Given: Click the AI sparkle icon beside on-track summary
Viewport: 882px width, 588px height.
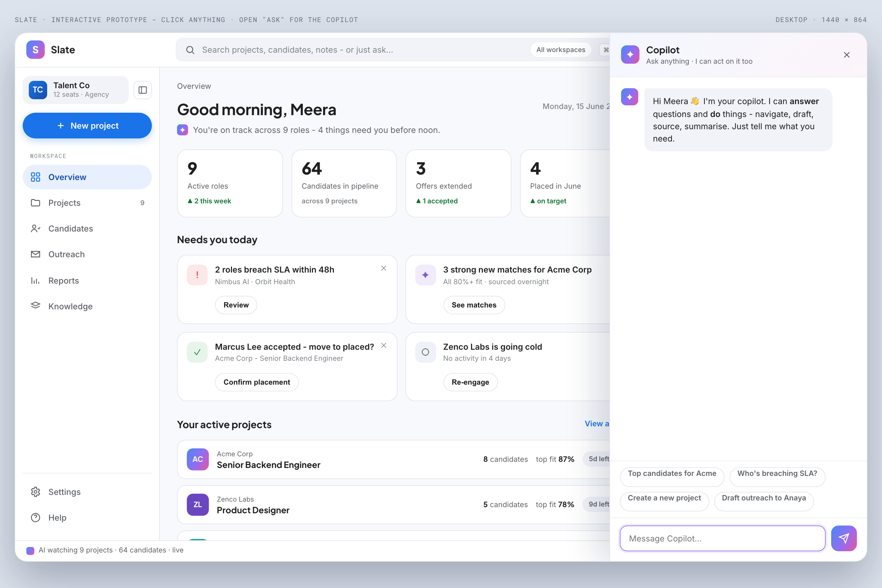Looking at the screenshot, I should (182, 130).
